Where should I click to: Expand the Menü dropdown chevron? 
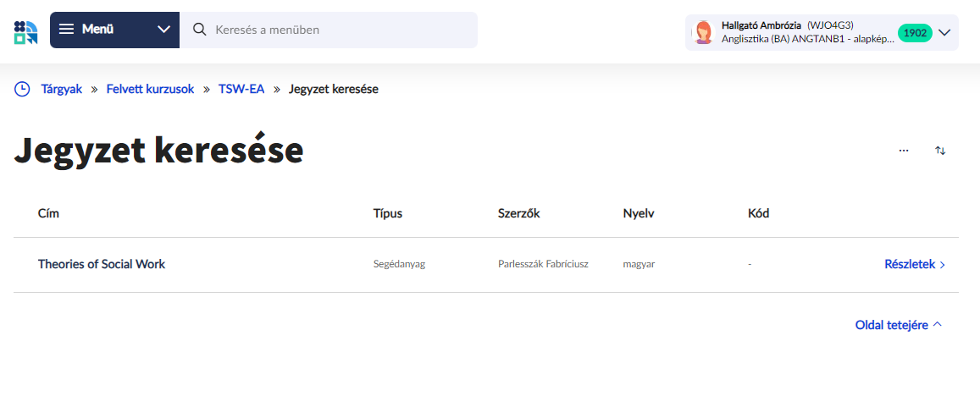pos(163,30)
